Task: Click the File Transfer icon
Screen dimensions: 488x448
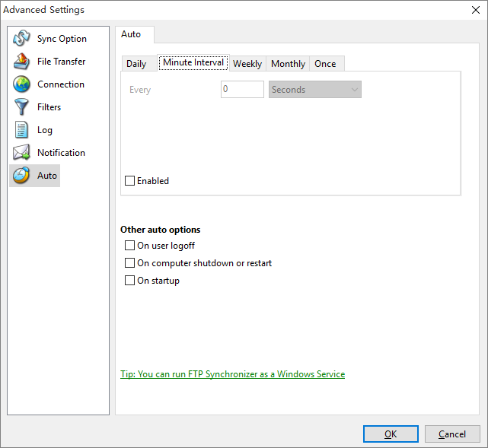Action: point(21,62)
